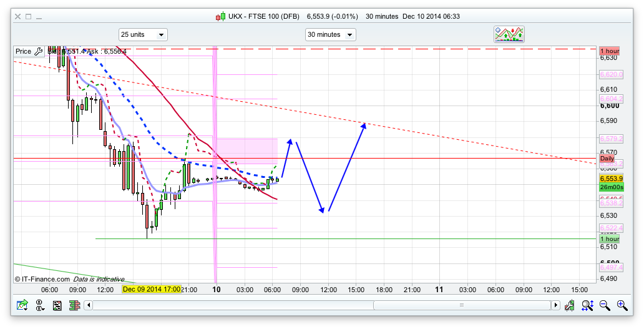The width and height of the screenshot is (644, 329).
Task: Open the chart template list icon
Action: [x=57, y=305]
